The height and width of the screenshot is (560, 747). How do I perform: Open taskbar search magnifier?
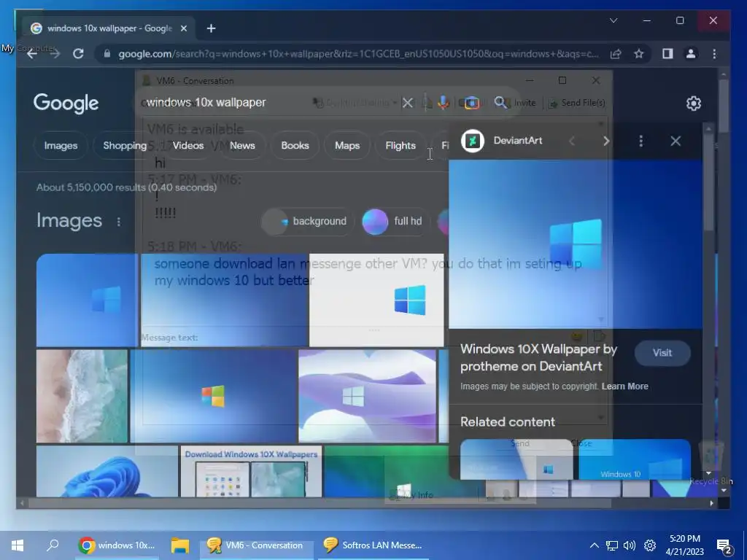(53, 545)
